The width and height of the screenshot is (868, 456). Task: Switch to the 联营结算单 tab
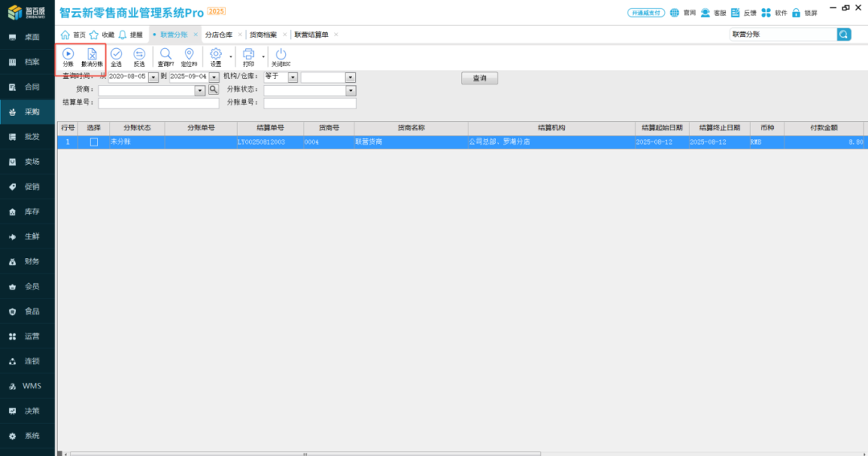click(x=311, y=35)
